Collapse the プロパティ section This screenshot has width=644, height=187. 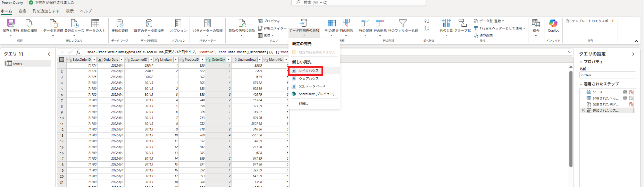581,62
